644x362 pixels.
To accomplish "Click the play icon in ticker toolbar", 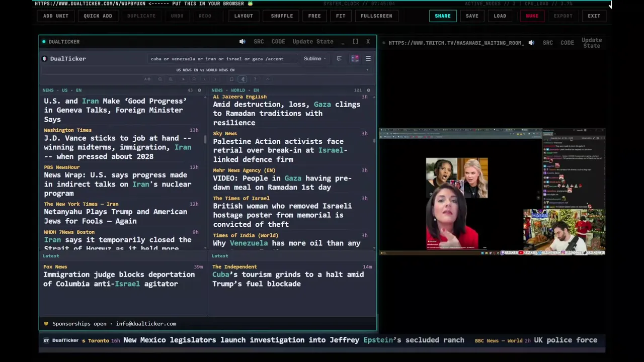I will [x=183, y=79].
